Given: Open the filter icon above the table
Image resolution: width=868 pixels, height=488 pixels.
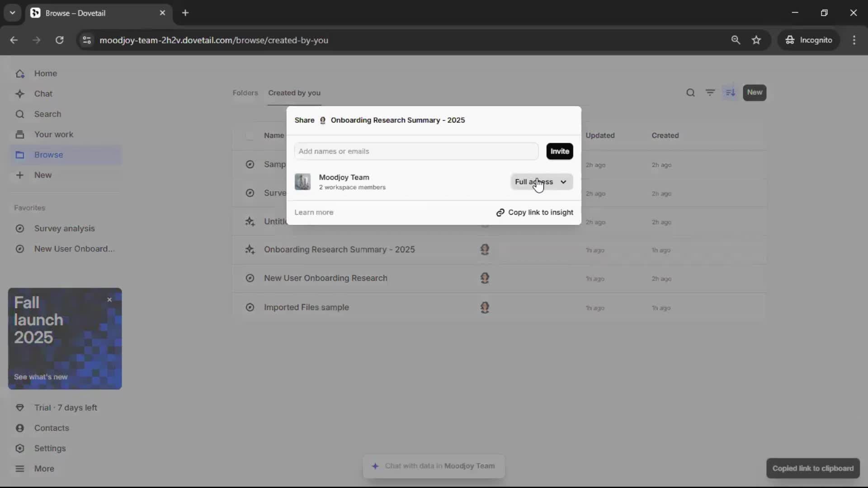Looking at the screenshot, I should coord(710,93).
